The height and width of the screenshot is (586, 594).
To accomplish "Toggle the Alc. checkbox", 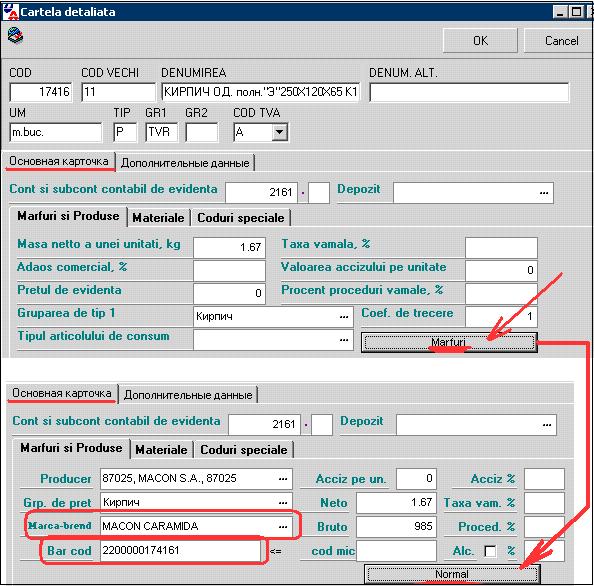I will pos(490,551).
